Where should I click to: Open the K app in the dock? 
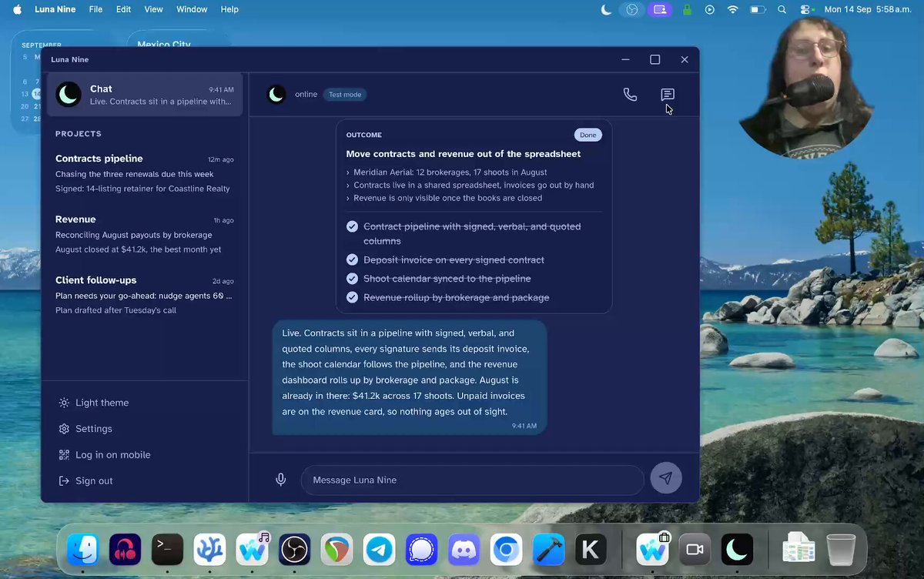click(x=591, y=550)
